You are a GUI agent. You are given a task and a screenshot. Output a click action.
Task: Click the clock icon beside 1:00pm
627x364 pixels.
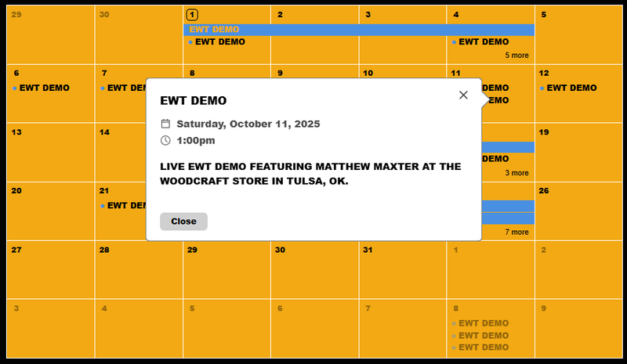point(165,140)
